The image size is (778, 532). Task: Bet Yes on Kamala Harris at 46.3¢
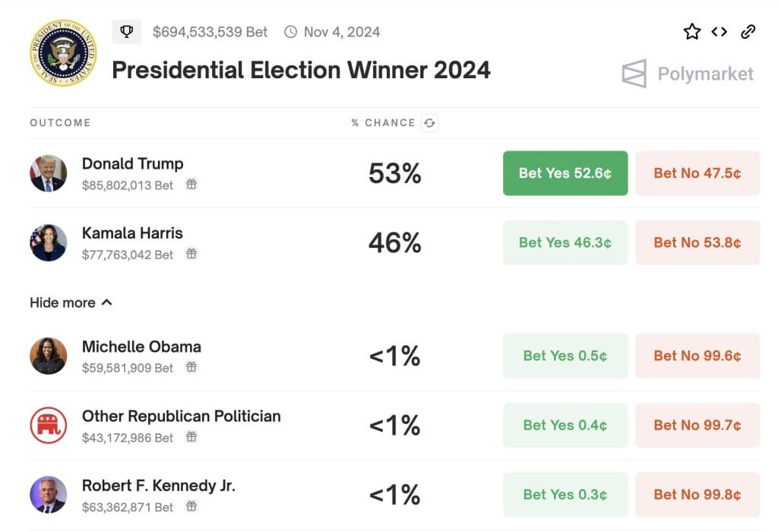pos(565,243)
